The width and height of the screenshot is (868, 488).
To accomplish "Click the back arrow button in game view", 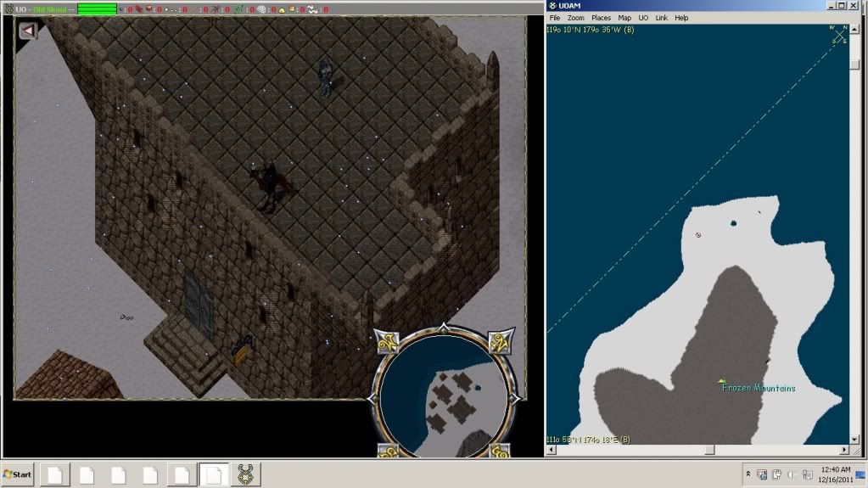I will 28,31.
